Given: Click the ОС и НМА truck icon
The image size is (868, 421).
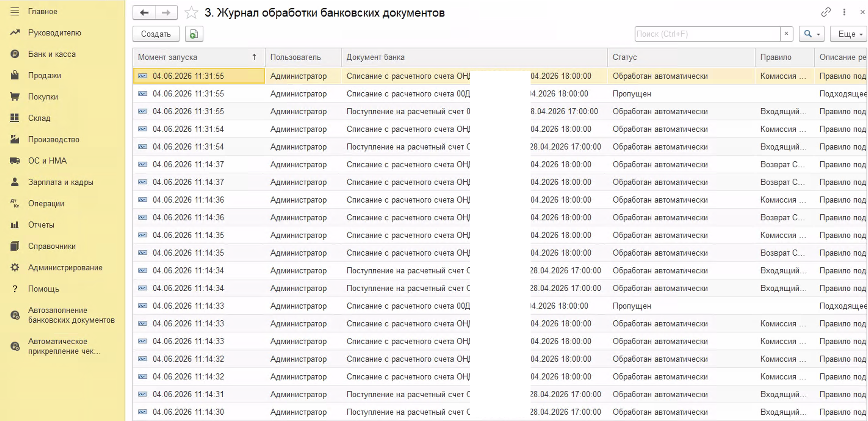Looking at the screenshot, I should point(14,161).
